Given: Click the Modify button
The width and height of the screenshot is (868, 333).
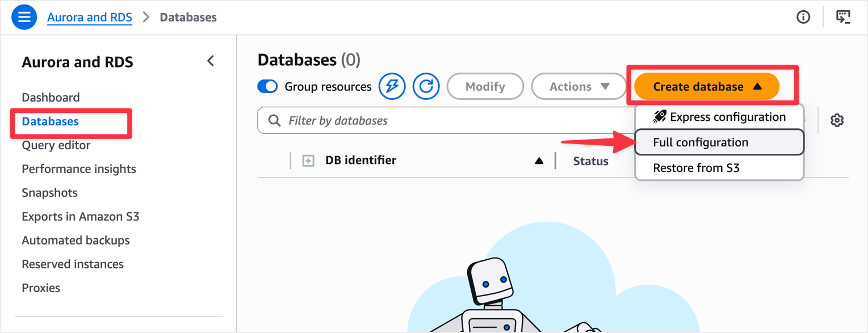Looking at the screenshot, I should click(x=485, y=86).
